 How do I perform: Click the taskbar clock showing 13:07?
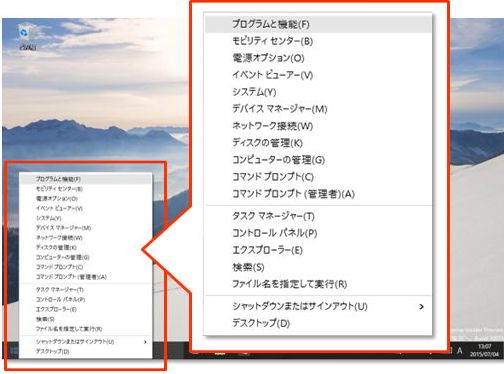[484, 350]
